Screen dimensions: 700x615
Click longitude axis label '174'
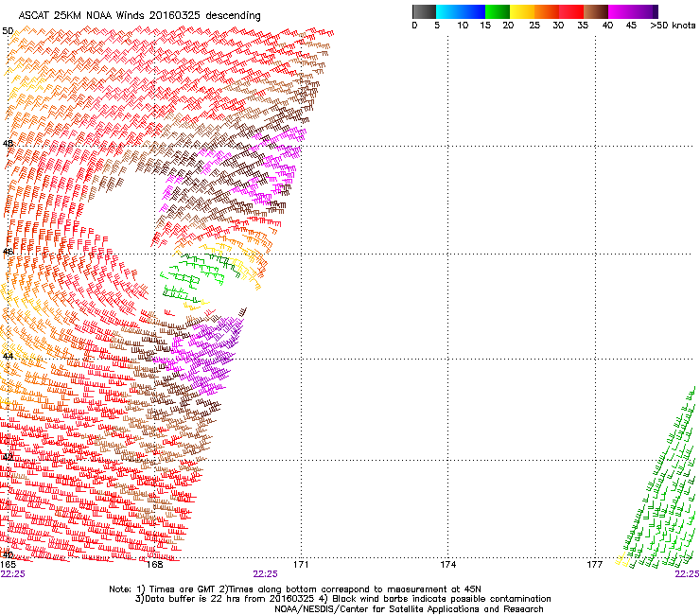(x=447, y=565)
